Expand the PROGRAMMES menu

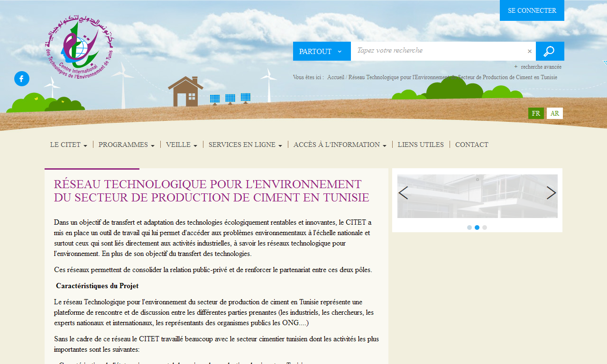(127, 145)
